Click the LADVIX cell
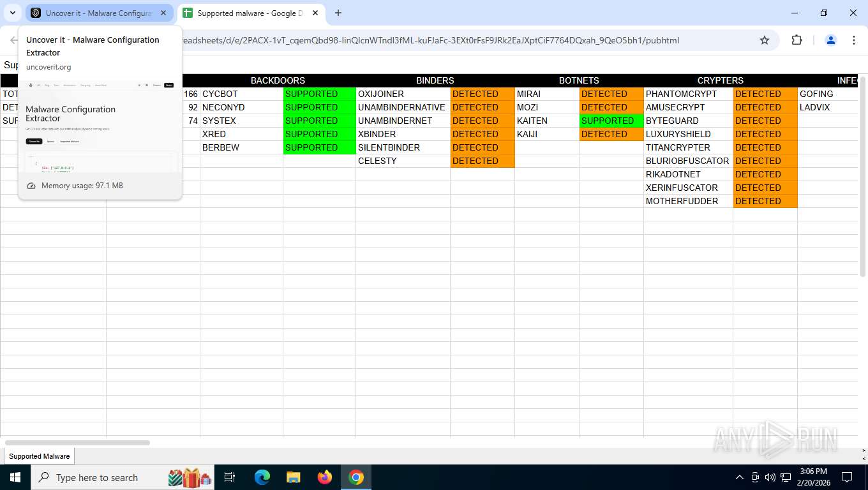 click(x=827, y=107)
